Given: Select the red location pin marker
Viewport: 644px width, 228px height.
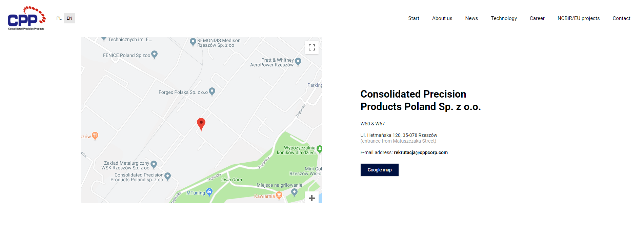Looking at the screenshot, I should point(201,124).
